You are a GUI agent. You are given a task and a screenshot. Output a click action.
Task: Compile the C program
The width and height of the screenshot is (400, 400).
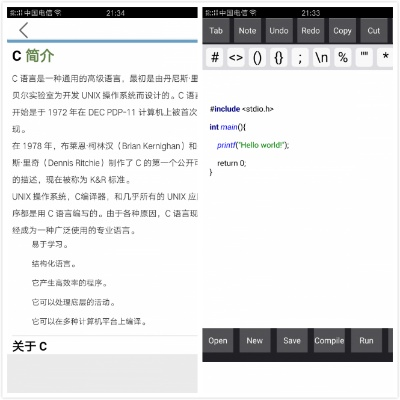point(329,341)
